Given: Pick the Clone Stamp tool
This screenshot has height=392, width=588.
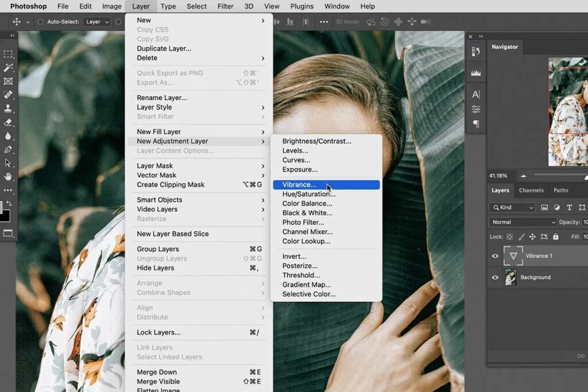Looking at the screenshot, I should click(8, 108).
